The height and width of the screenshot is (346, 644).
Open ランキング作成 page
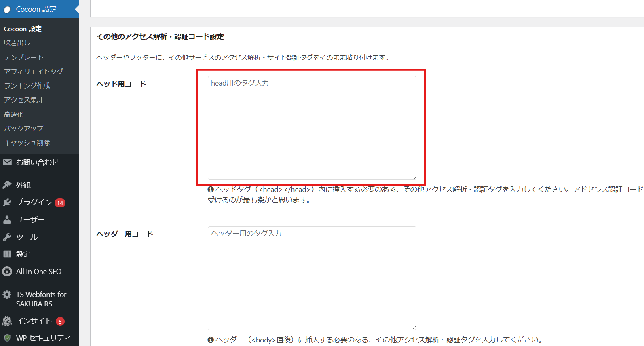tap(27, 86)
